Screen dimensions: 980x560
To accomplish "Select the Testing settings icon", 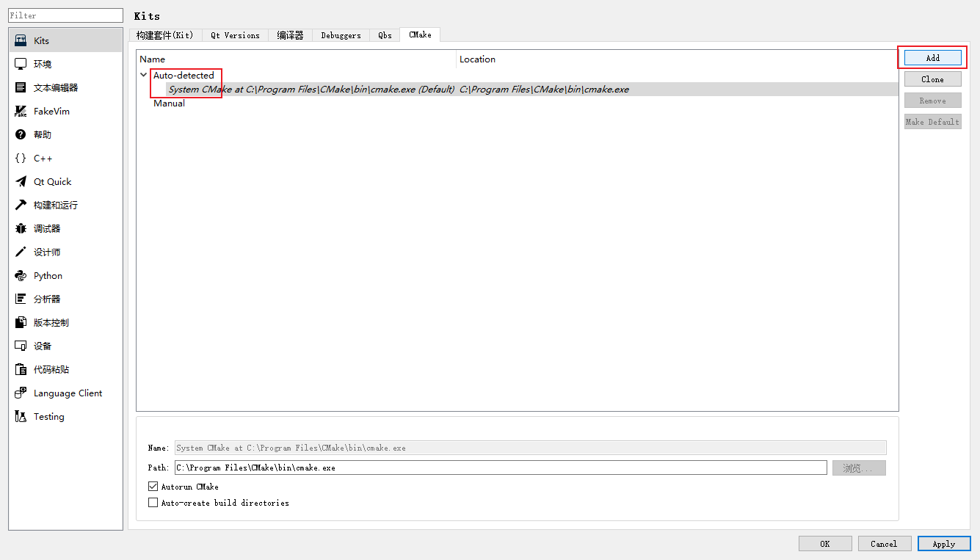I will [48, 416].
